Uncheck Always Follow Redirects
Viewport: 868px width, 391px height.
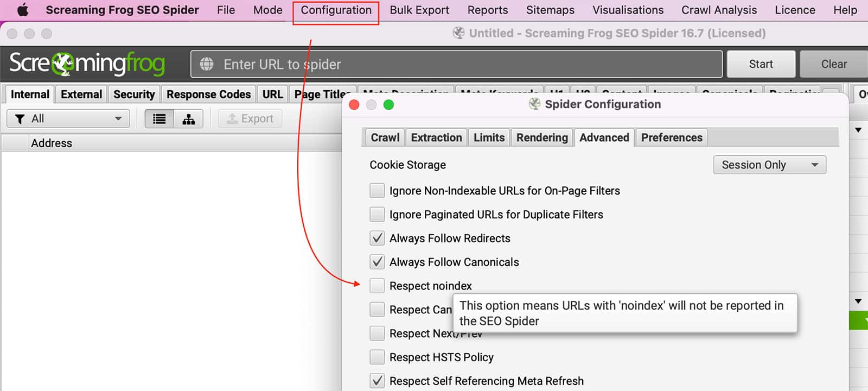(x=377, y=238)
